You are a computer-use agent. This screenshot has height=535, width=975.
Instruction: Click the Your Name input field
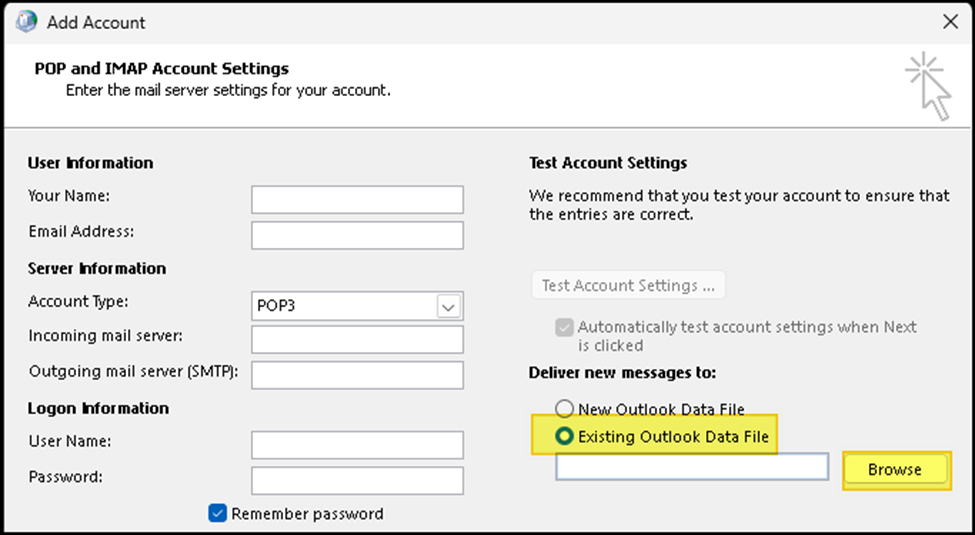click(x=358, y=200)
